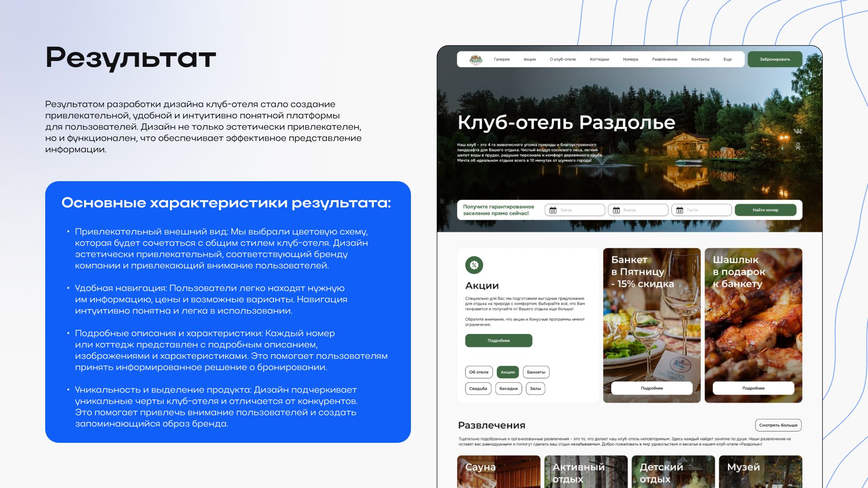Open the Галерея menu item

[x=501, y=59]
